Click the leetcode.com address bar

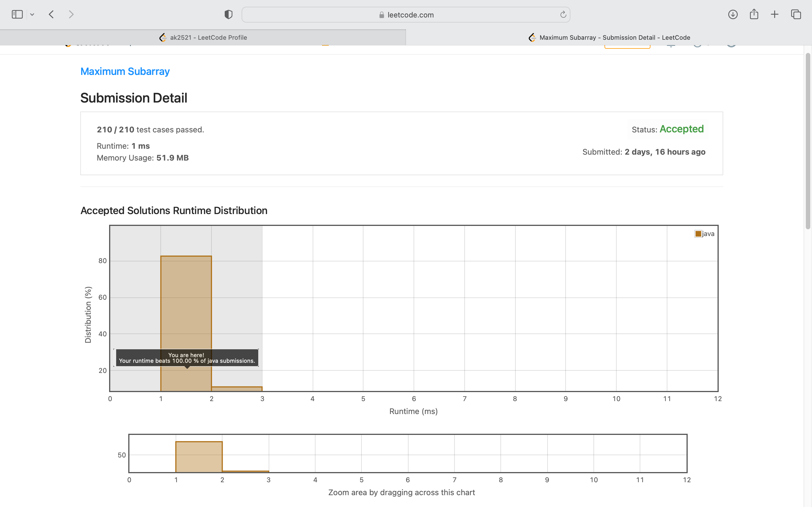[406, 15]
